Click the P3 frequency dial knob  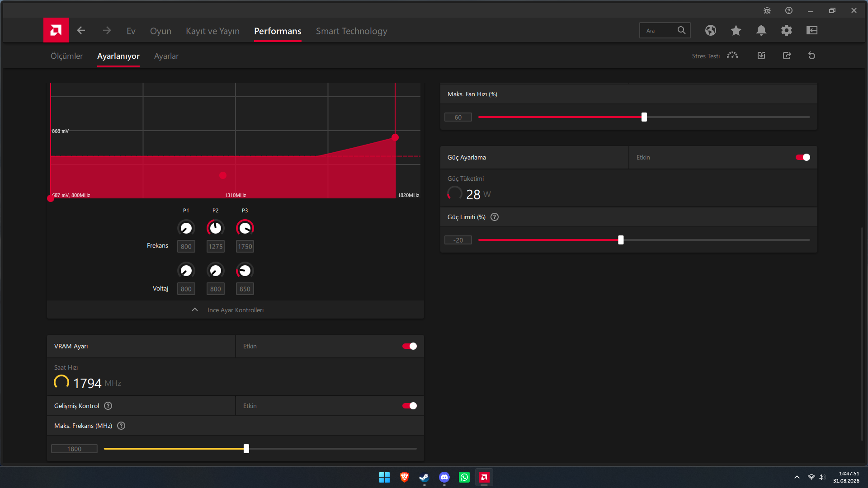click(245, 228)
